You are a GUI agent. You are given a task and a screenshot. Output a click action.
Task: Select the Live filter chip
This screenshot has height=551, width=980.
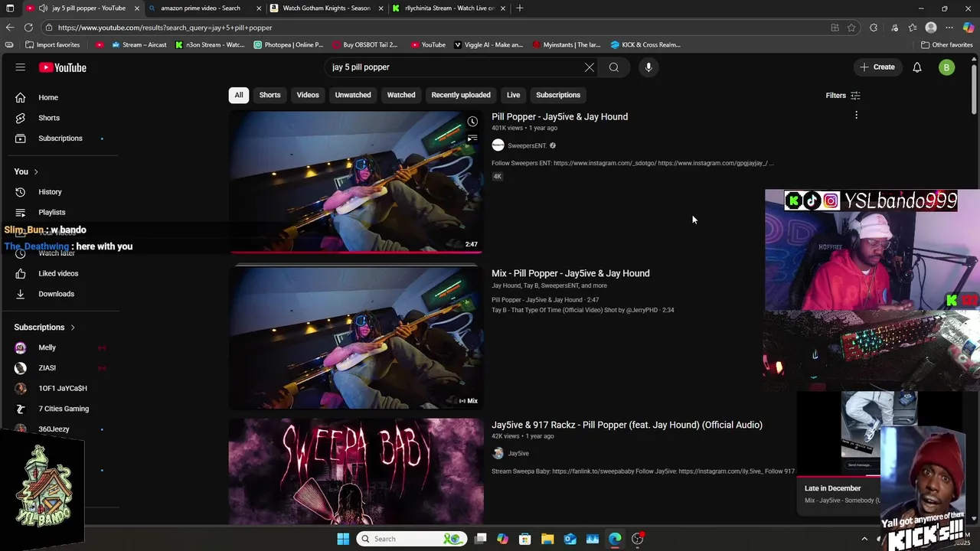pyautogui.click(x=513, y=95)
